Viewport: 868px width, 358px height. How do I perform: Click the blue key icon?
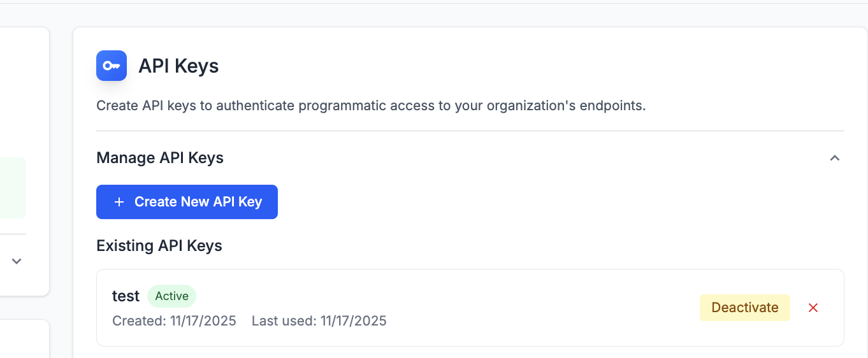[x=112, y=66]
